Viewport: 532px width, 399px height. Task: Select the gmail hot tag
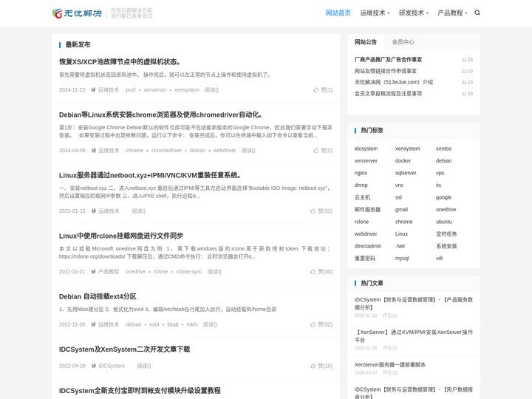click(401, 210)
